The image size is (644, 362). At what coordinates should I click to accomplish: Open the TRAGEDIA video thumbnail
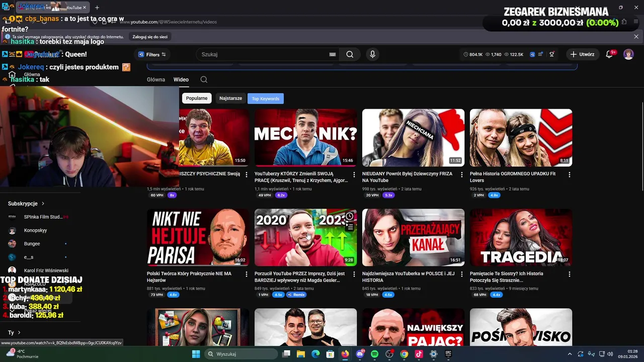521,237
